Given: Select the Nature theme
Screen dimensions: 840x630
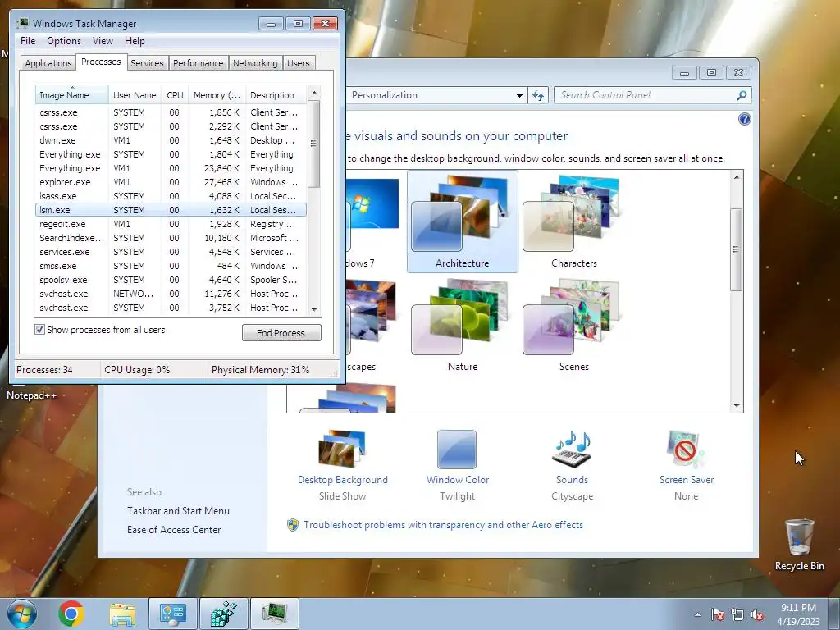Looking at the screenshot, I should (463, 325).
